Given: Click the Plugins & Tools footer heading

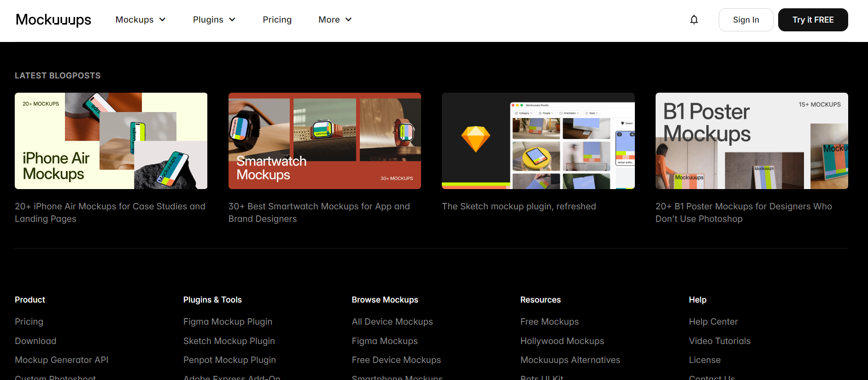Looking at the screenshot, I should [x=212, y=300].
